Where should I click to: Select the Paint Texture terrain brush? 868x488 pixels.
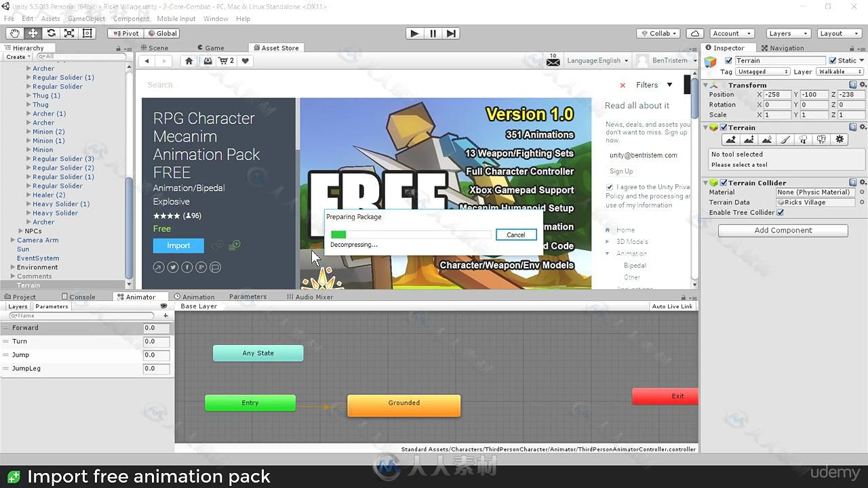tap(785, 140)
